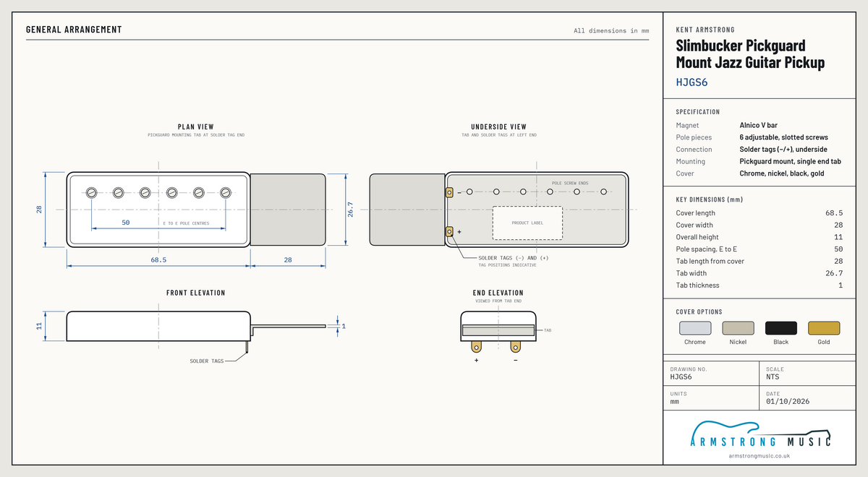868x477 pixels.
Task: Click the 'FRONT ELEVATION' heading
Action: pyautogui.click(x=196, y=293)
